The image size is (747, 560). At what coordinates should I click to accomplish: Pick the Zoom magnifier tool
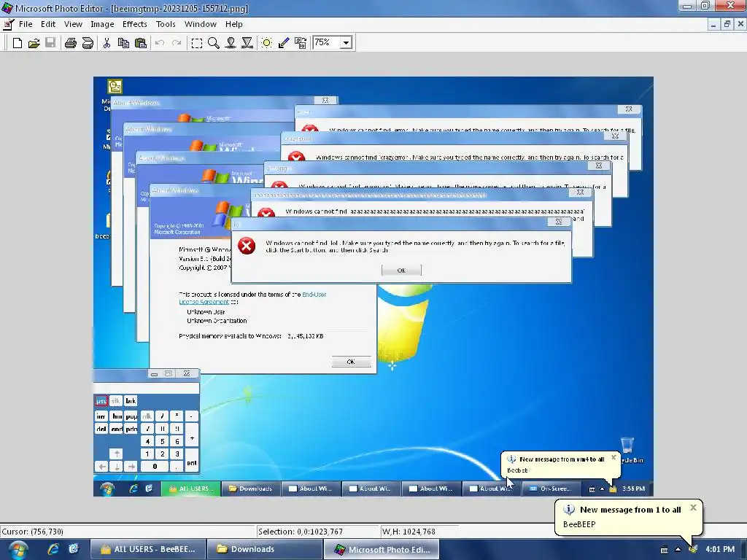(214, 43)
